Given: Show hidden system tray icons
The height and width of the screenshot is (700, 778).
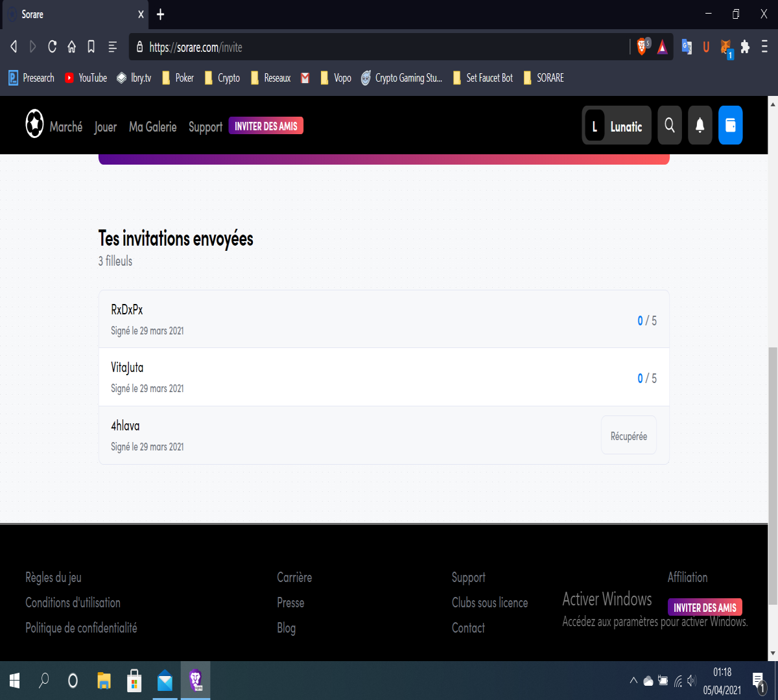Looking at the screenshot, I should (633, 681).
